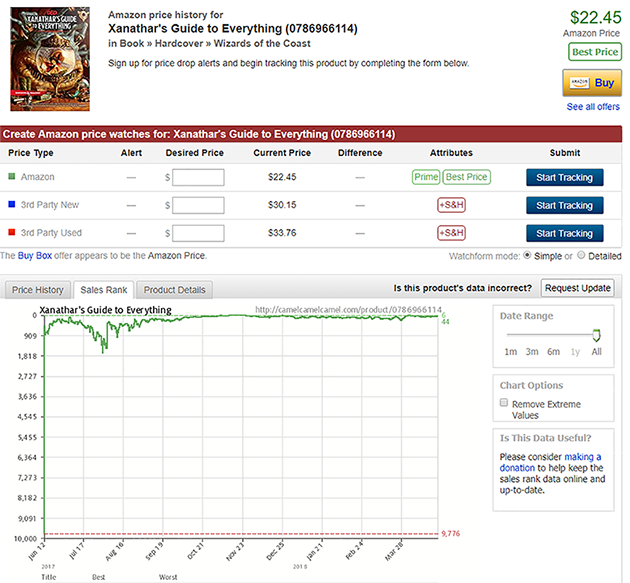Click the green Best Price badge near price
The width and height of the screenshot is (630, 583).
coord(594,53)
